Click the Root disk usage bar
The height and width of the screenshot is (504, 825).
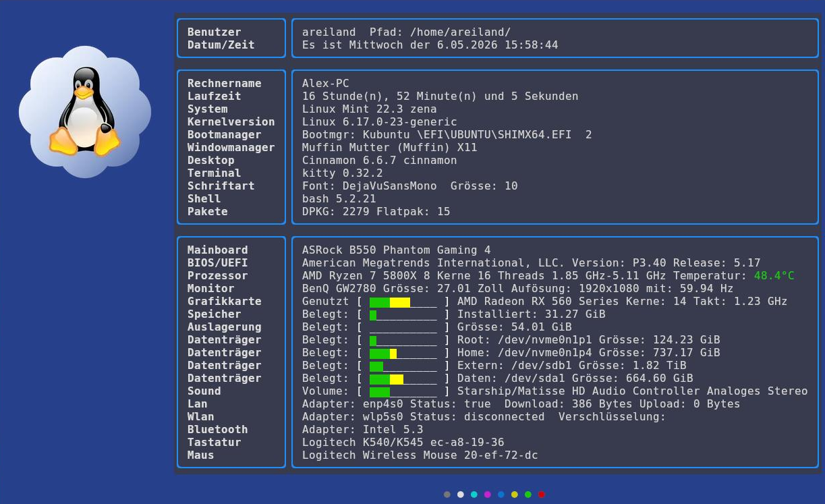pos(403,340)
